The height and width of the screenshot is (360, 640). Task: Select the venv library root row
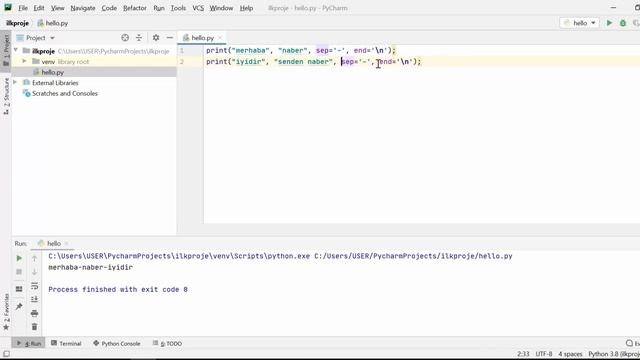[x=94, y=62]
